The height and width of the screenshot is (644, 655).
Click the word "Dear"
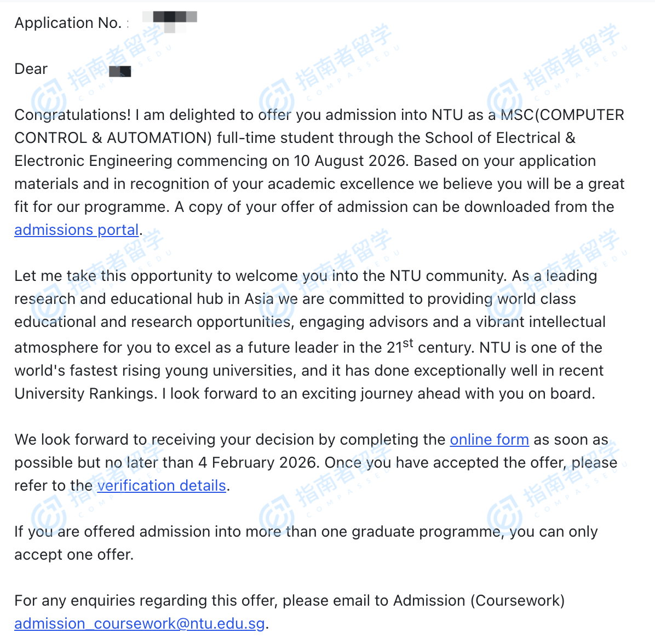coord(31,69)
